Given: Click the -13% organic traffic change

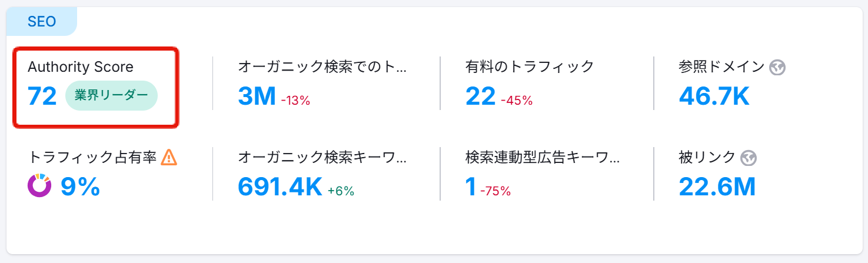Looking at the screenshot, I should point(295,101).
